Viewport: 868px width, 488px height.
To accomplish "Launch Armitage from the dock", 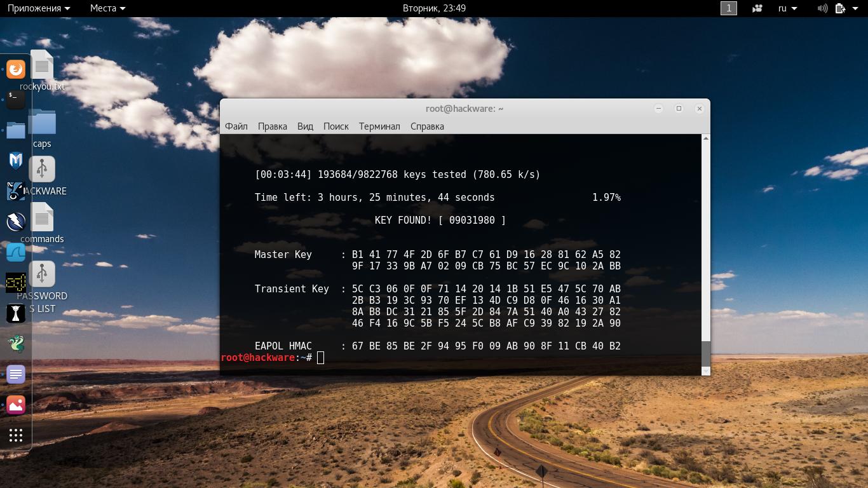I will tap(16, 191).
